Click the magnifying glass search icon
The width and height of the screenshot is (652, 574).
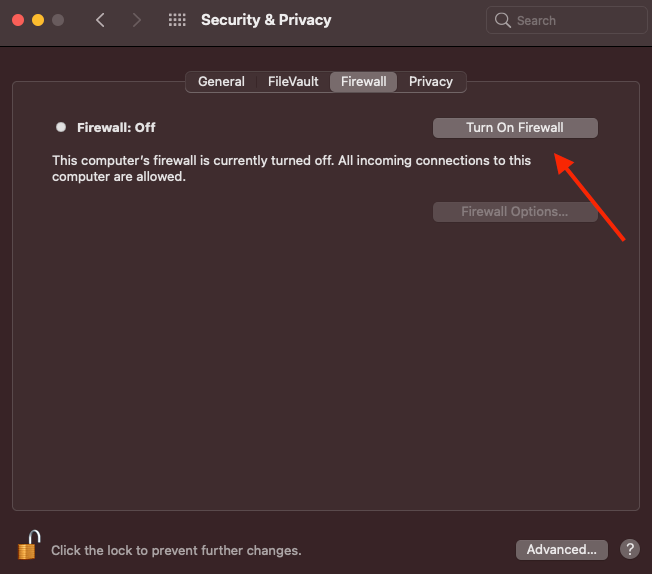503,20
